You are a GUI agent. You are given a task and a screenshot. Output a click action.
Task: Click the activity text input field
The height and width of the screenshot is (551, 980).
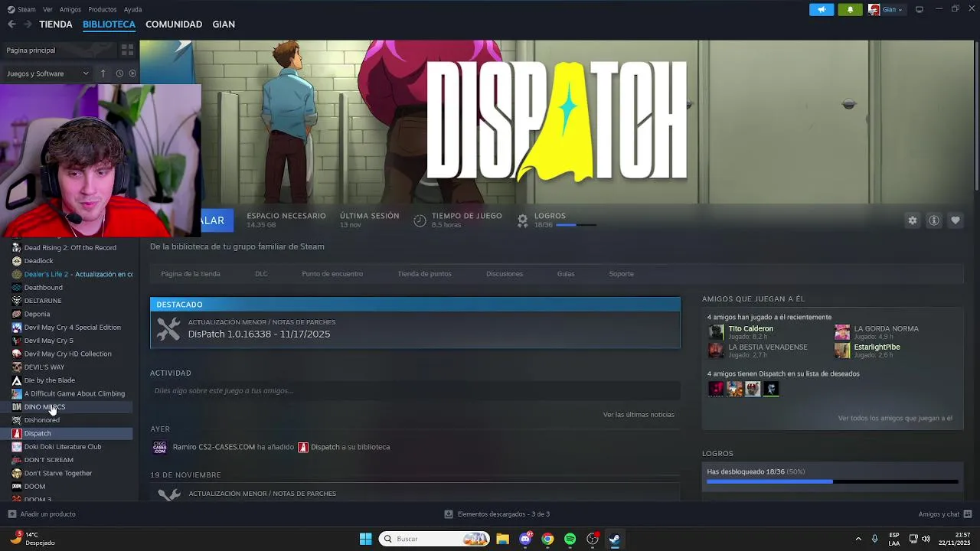click(415, 391)
